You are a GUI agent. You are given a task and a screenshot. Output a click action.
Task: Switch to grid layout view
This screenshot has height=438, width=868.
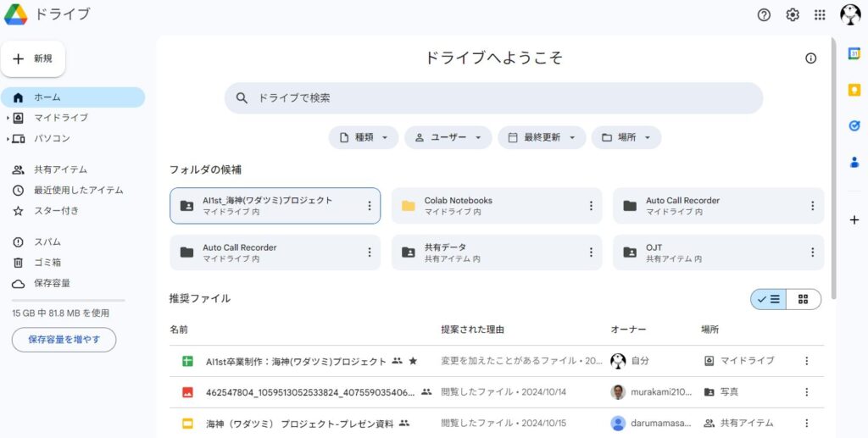(x=804, y=299)
